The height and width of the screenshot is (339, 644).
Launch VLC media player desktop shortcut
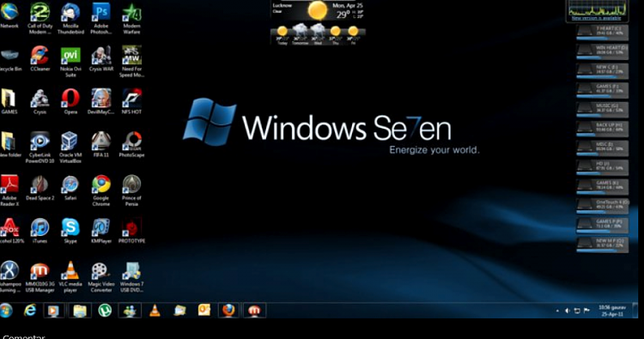point(70,277)
